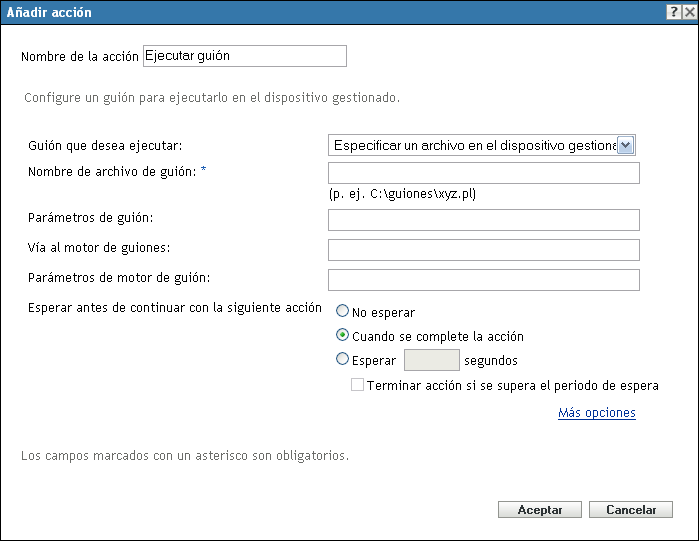Click the arrow on the script source combo box
699x541 pixels.
coord(626,145)
